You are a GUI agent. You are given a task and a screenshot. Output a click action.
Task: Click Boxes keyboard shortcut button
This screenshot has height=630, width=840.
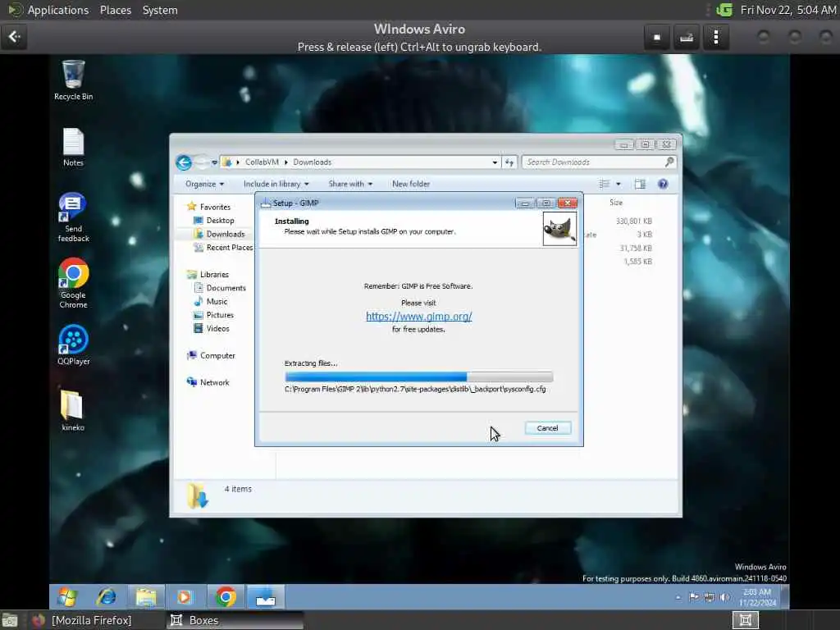point(687,37)
